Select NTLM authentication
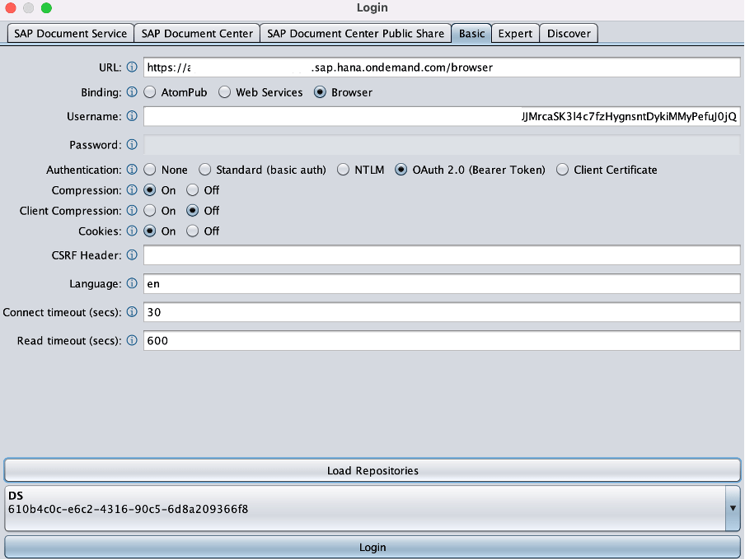 point(343,170)
